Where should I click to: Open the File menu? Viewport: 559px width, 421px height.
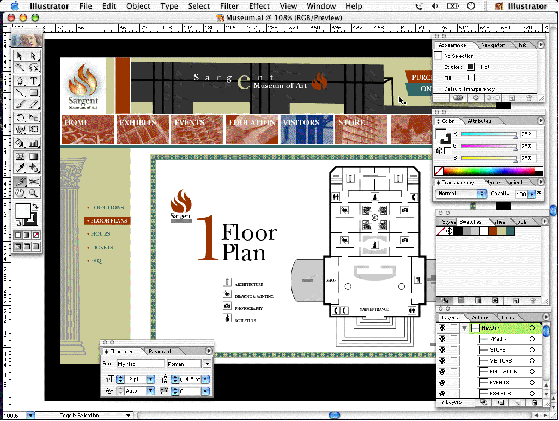86,6
